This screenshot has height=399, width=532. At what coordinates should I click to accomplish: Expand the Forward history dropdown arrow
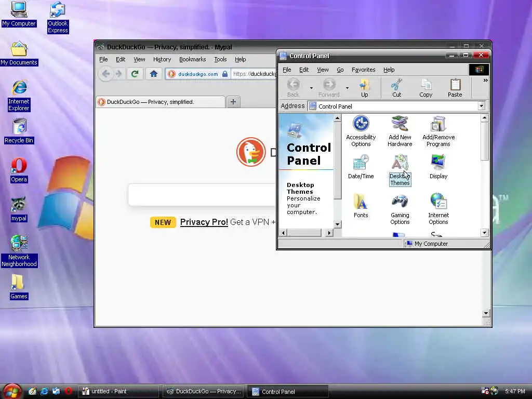[347, 88]
